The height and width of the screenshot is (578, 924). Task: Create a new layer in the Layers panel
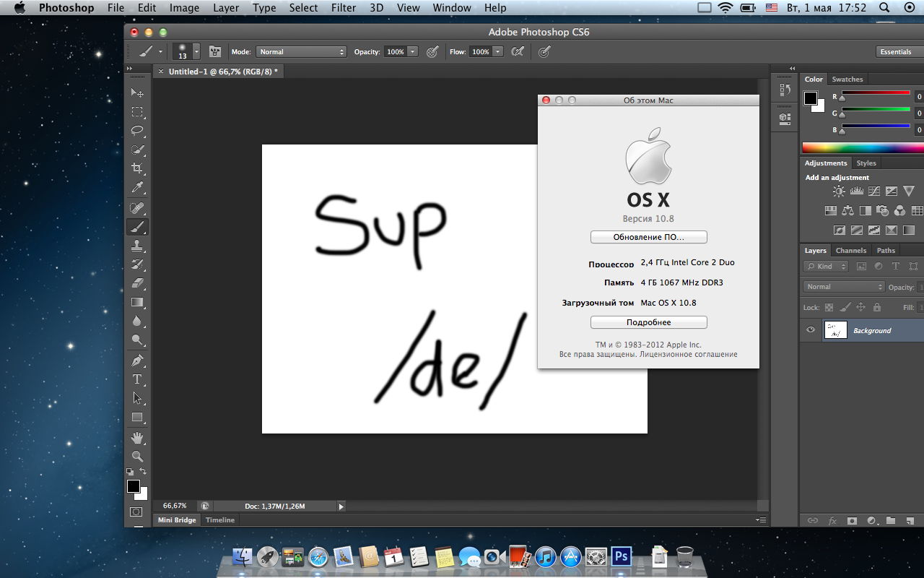[910, 520]
